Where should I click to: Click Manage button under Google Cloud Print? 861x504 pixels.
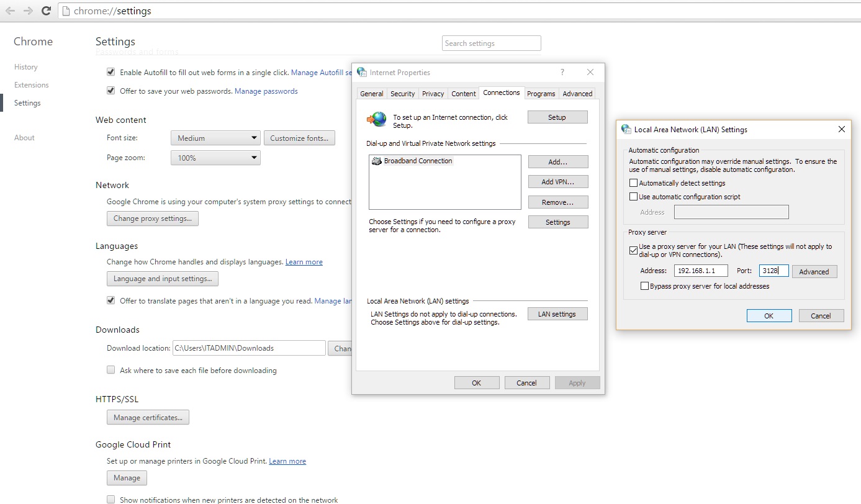(127, 478)
